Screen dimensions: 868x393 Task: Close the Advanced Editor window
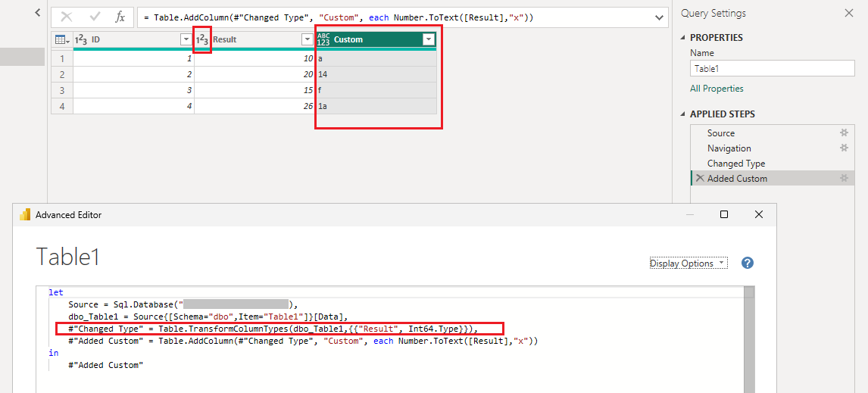tap(759, 215)
